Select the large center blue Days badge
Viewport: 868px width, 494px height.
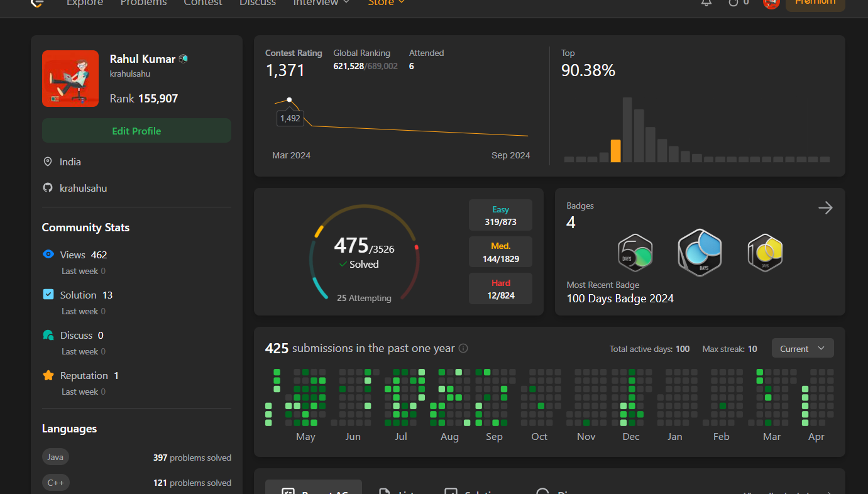pyautogui.click(x=700, y=253)
